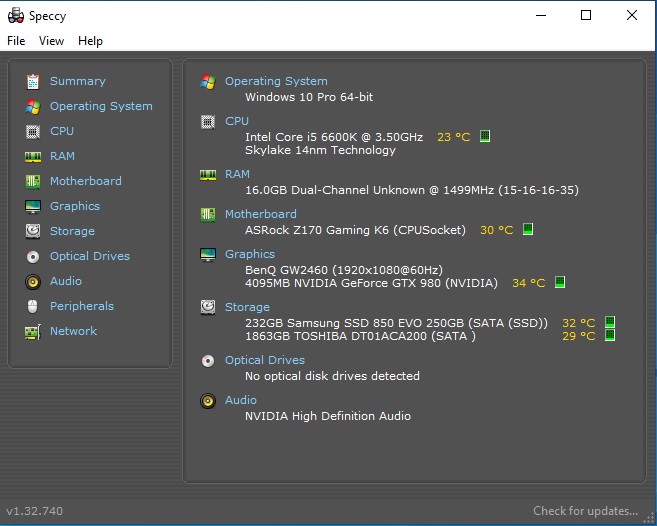Click the CPU icon in the sidebar
Screen dimensions: 657x526
coord(33,131)
